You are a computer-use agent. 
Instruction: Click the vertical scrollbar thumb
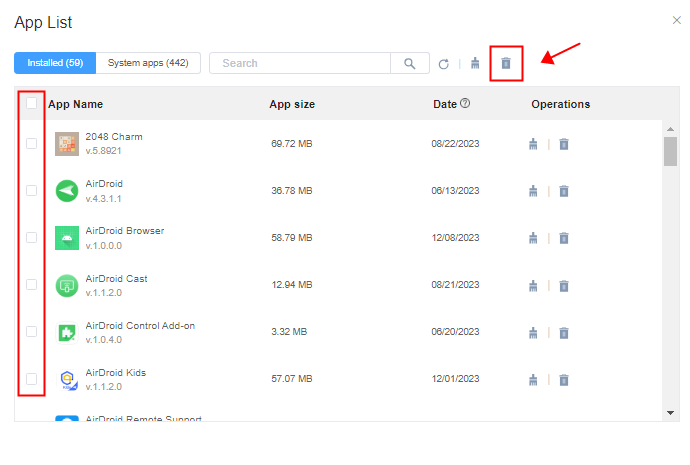[x=670, y=151]
